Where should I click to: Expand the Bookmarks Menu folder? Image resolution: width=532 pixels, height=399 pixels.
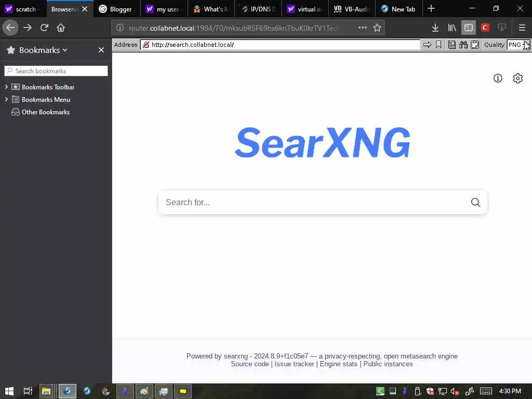[6, 99]
